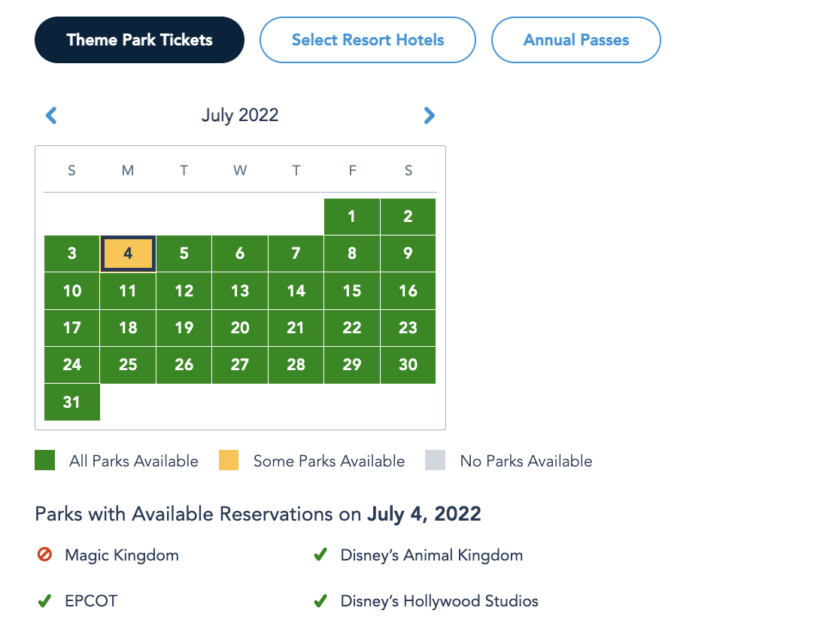Image resolution: width=820 pixels, height=644 pixels.
Task: Open the Theme Park Tickets tab
Action: 139,40
